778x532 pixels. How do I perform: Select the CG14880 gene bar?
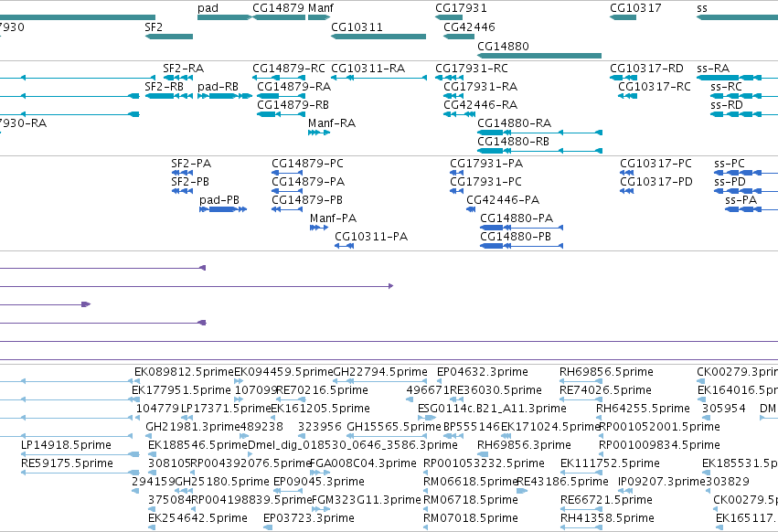[x=539, y=56]
